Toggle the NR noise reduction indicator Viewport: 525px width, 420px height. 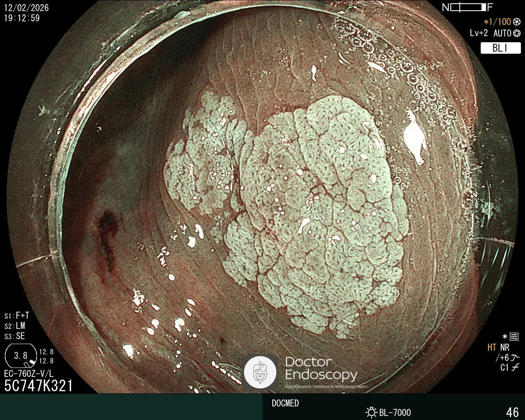tap(504, 348)
